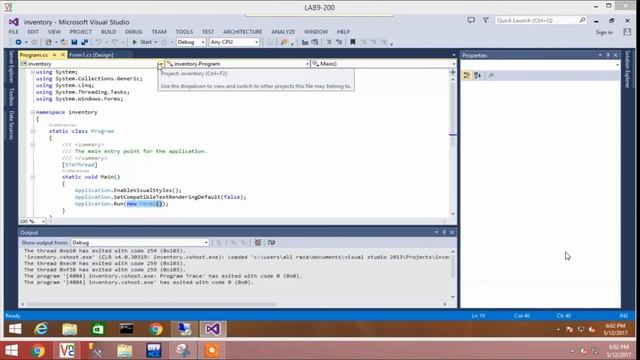Click the Windows Start button in inner taskbar
The height and width of the screenshot is (360, 640).
pyautogui.click(x=15, y=329)
